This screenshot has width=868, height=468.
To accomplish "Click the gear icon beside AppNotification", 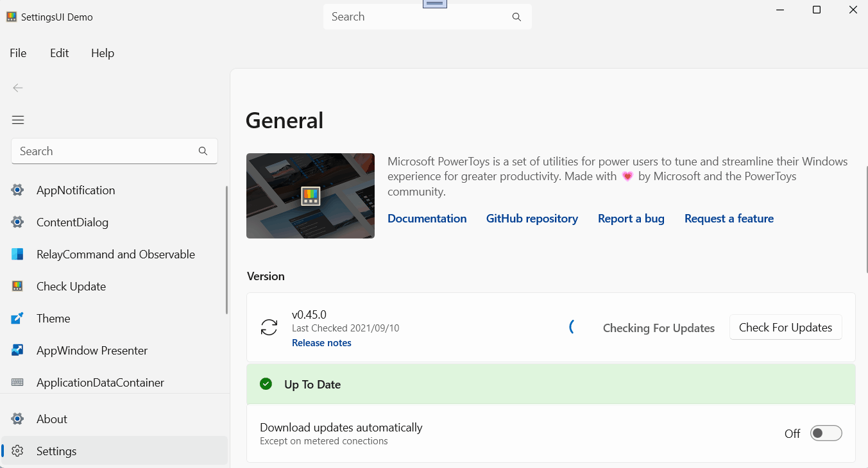I will point(17,190).
